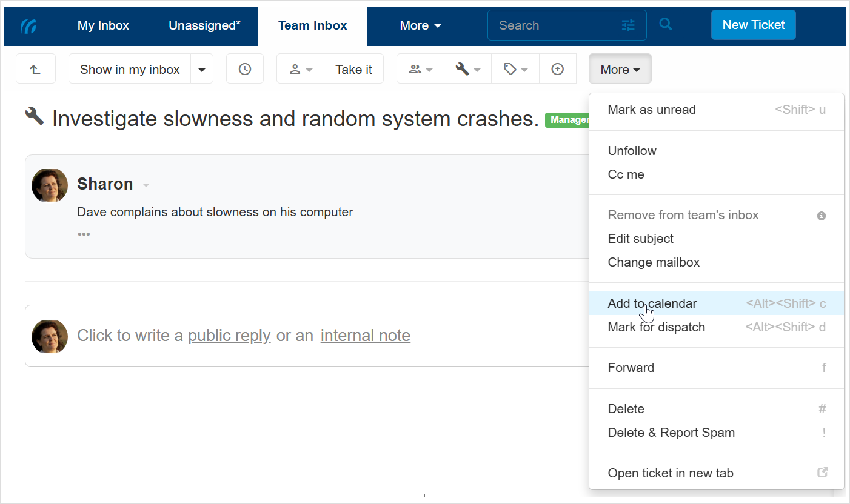
Task: Click the search magnifier icon
Action: pos(666,25)
